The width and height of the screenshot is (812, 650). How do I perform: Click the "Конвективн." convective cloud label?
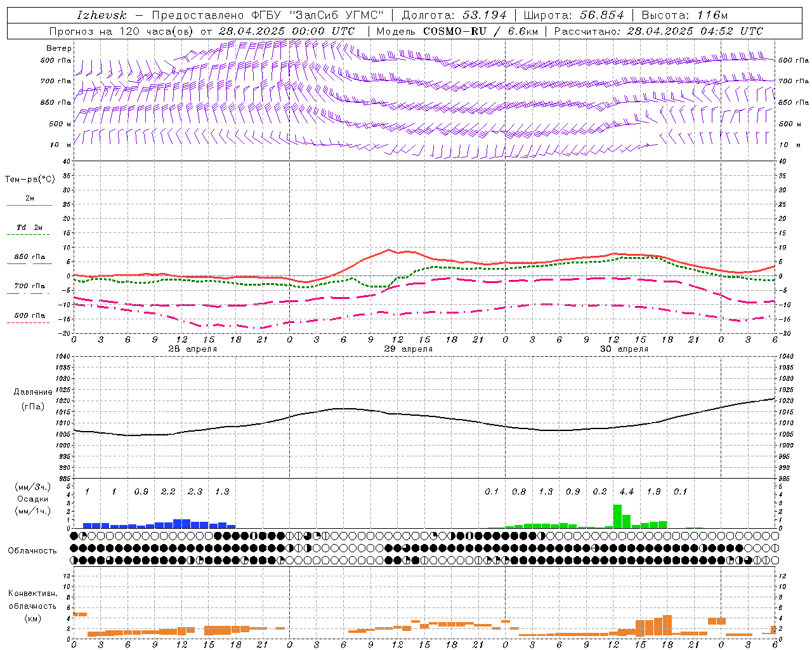32,594
